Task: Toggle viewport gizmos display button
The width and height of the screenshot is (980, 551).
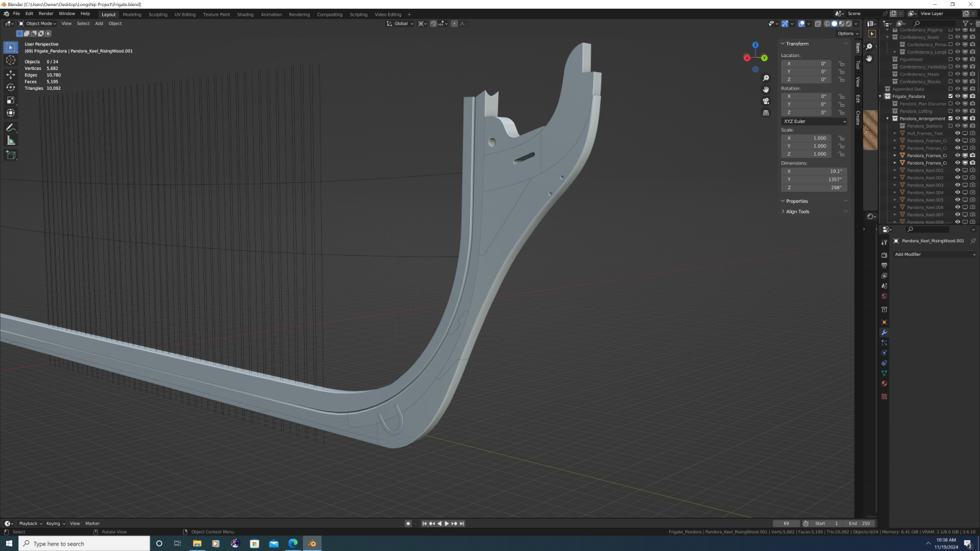Action: [x=785, y=23]
